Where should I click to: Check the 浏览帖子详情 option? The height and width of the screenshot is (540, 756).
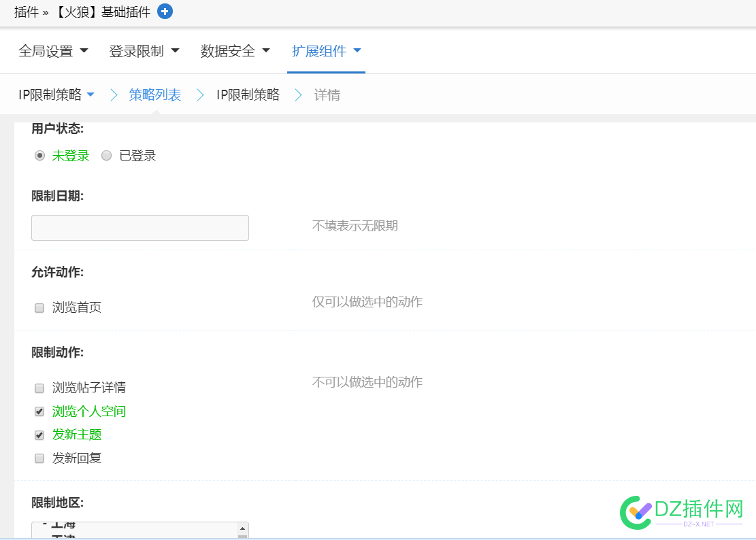[39, 388]
